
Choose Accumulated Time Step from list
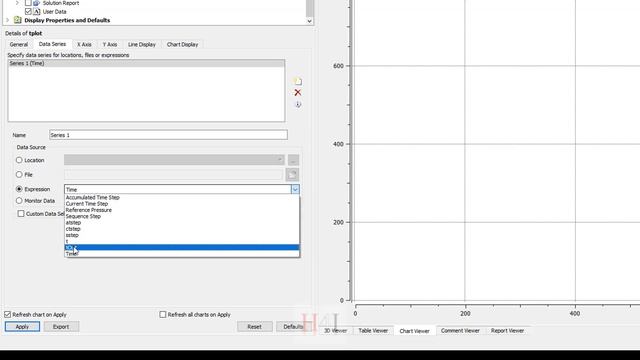pos(182,198)
